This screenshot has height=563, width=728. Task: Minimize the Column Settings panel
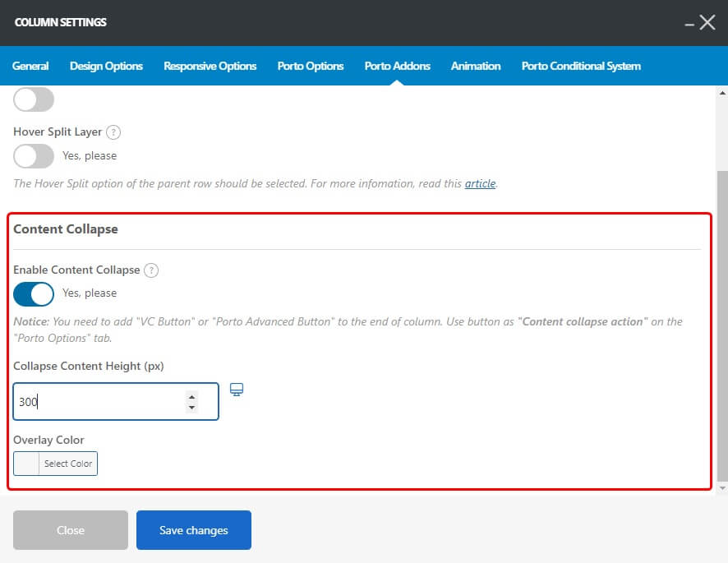[689, 25]
